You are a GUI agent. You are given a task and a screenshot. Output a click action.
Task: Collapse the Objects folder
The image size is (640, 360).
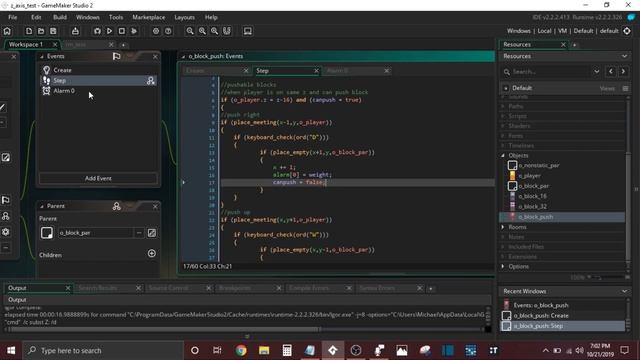pyautogui.click(x=503, y=156)
